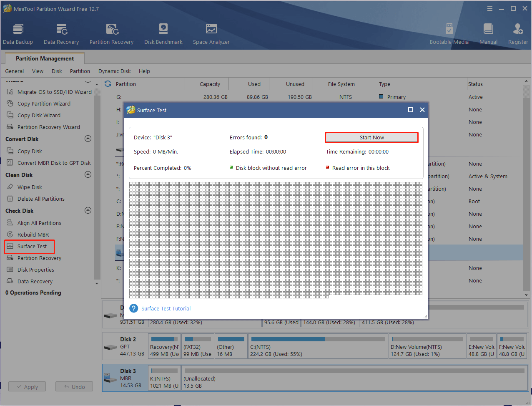
Task: Maximize the Surface Test dialog
Action: tap(411, 110)
